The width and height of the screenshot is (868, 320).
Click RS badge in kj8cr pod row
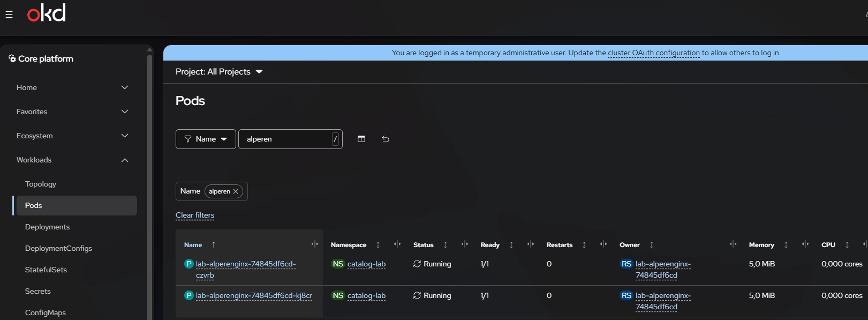[627, 295]
